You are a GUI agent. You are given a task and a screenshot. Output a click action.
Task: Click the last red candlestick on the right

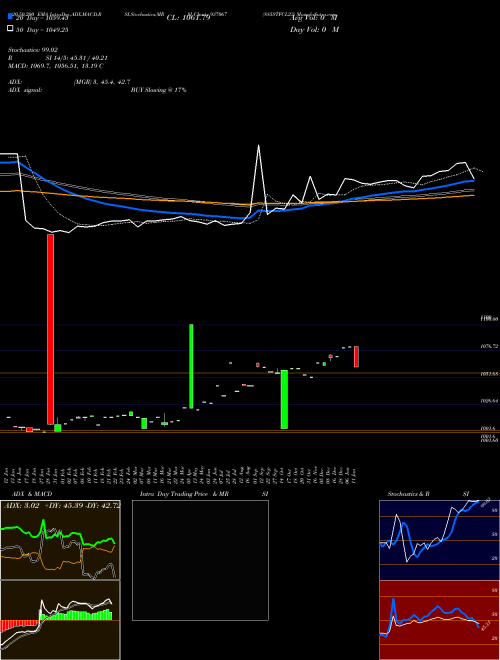[356, 357]
